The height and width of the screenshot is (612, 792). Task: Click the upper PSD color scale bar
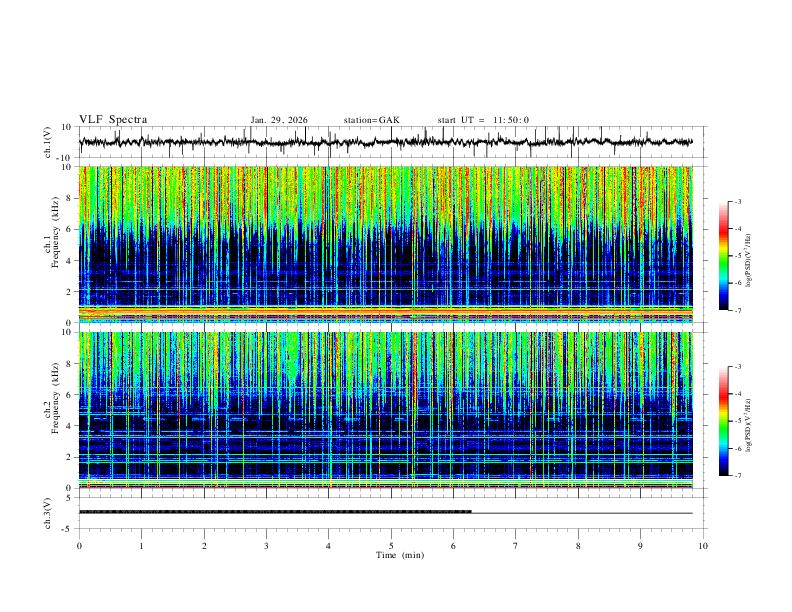pos(724,255)
